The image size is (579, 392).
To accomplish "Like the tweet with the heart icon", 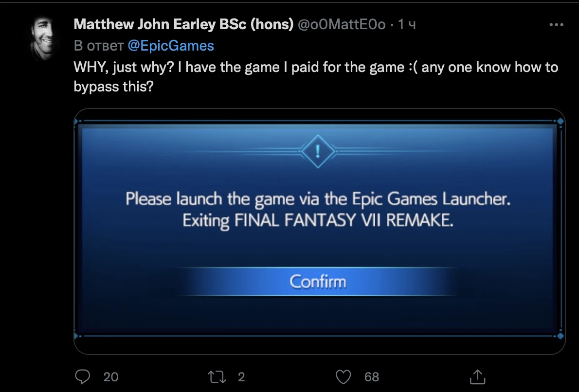I will 343,377.
